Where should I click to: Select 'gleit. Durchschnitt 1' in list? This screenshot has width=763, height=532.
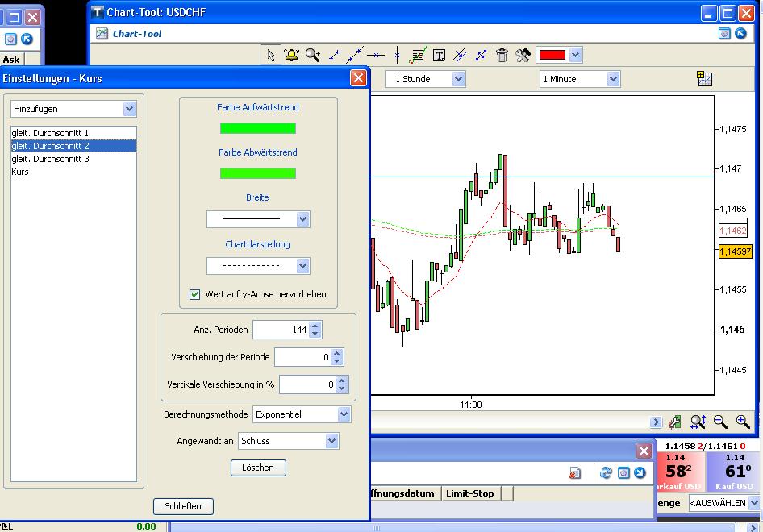(73, 133)
